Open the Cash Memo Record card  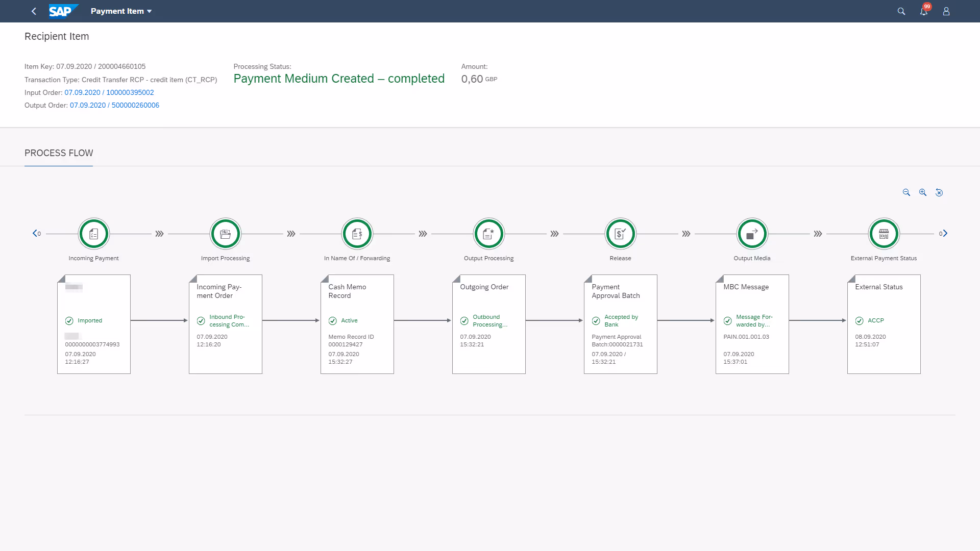(357, 324)
